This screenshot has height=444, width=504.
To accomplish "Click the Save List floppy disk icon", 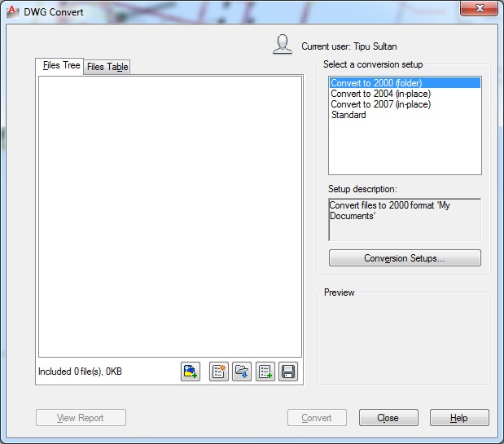I will click(x=288, y=371).
